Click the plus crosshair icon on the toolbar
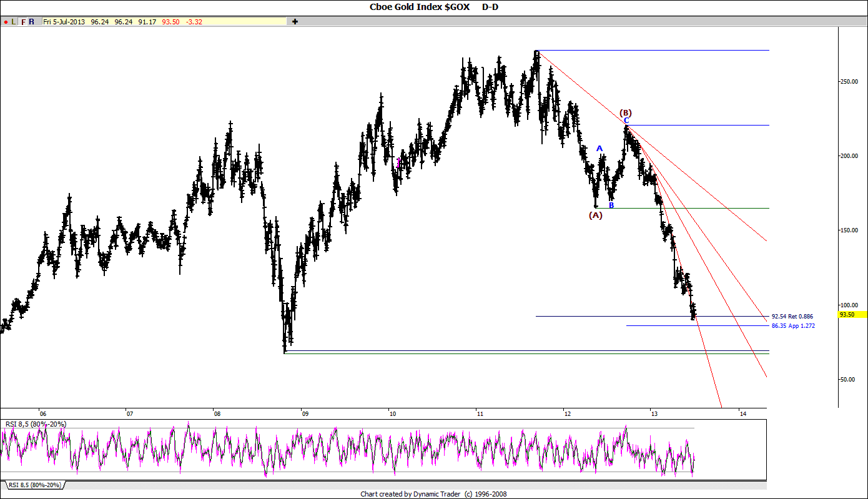The height and width of the screenshot is (499, 868). coord(293,21)
